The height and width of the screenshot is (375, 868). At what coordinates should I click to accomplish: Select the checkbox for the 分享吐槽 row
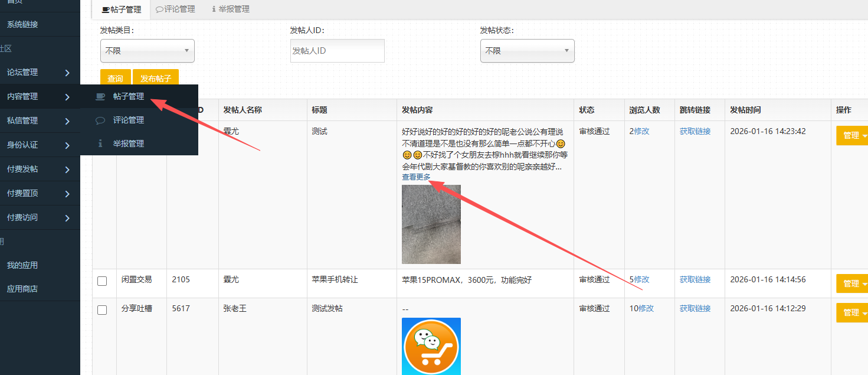102,310
